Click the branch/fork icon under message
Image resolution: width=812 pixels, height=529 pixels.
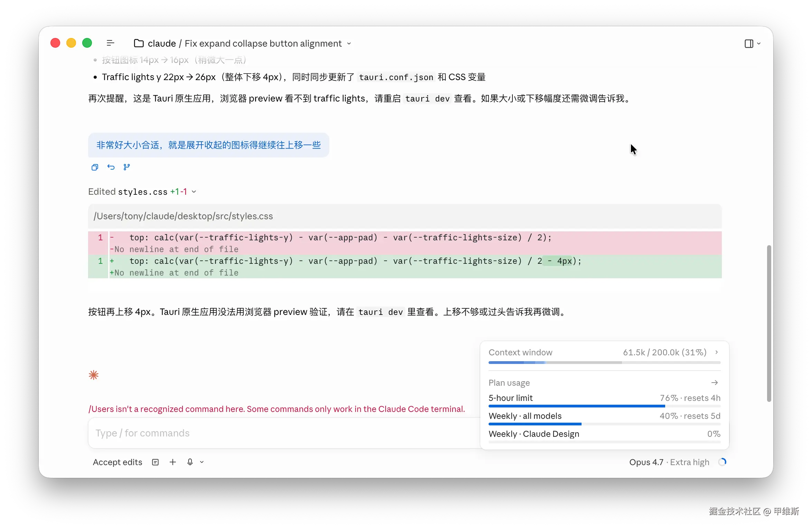point(126,167)
